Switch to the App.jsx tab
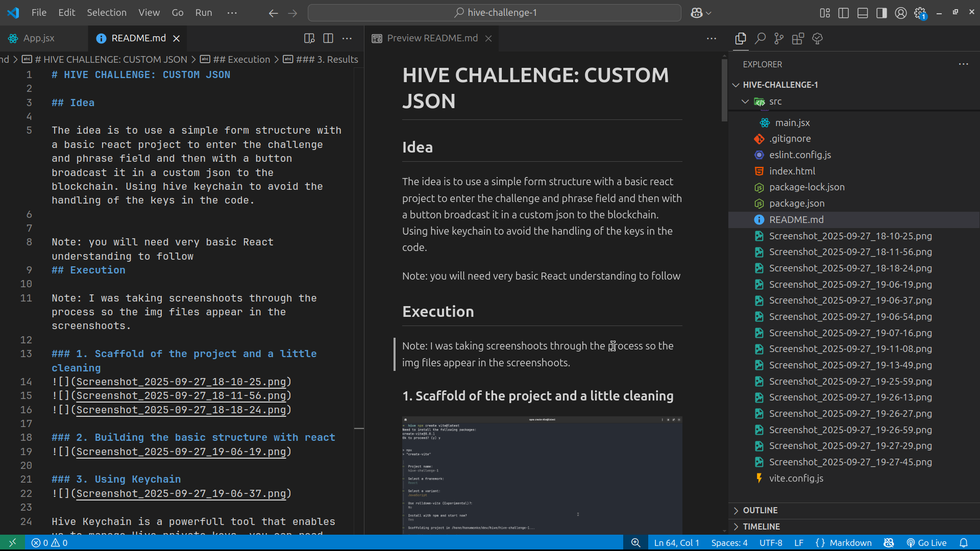Screen dimensions: 980x551 tap(39, 38)
